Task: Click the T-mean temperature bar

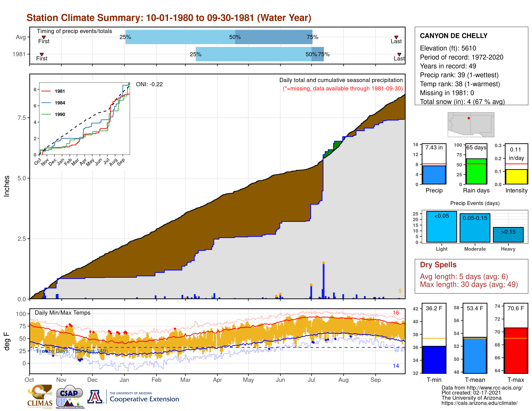Action: coord(475,355)
